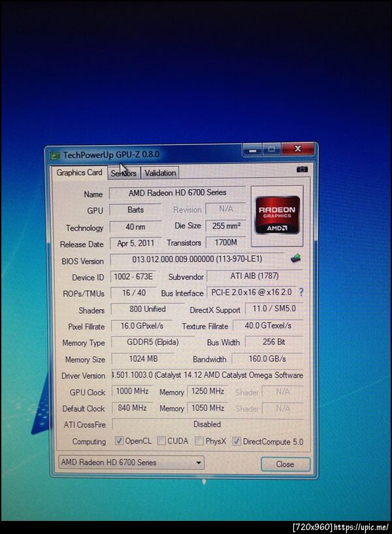Screen dimensions: 392x534
Task: Click the Driver Version label
Action: coord(84,376)
